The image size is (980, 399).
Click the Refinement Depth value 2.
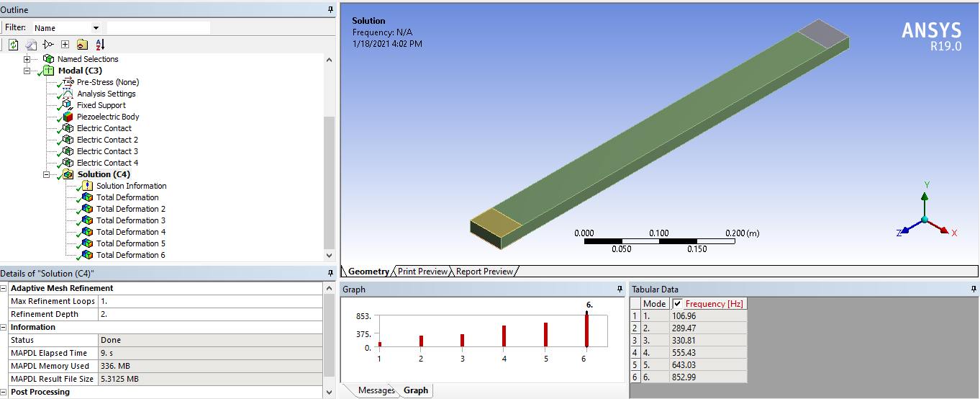click(210, 314)
